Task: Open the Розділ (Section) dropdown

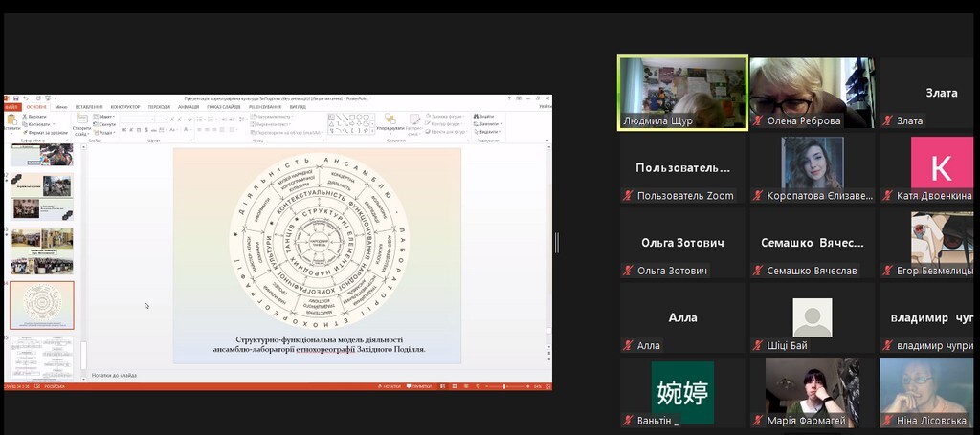Action: pyautogui.click(x=103, y=132)
